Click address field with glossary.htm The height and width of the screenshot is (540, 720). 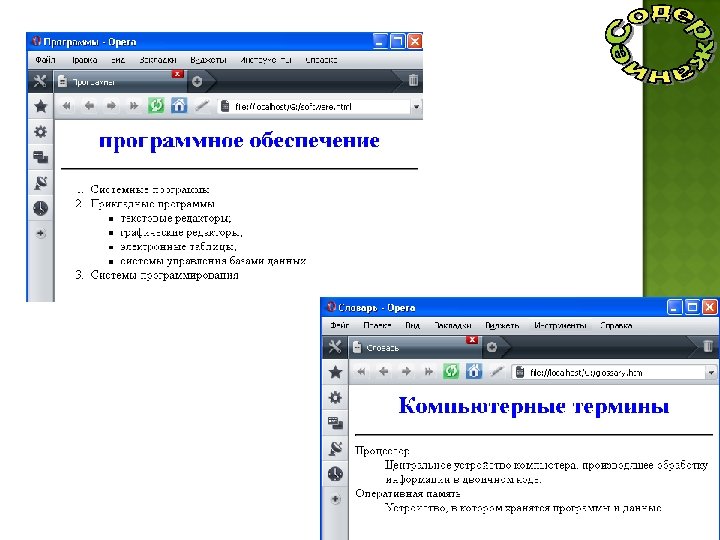click(x=609, y=372)
